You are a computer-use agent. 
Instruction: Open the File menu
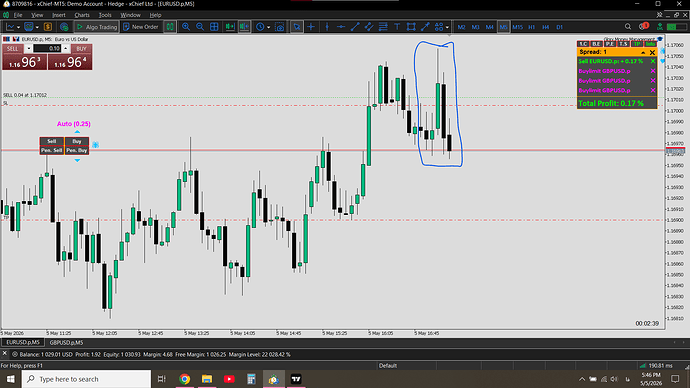click(x=18, y=15)
